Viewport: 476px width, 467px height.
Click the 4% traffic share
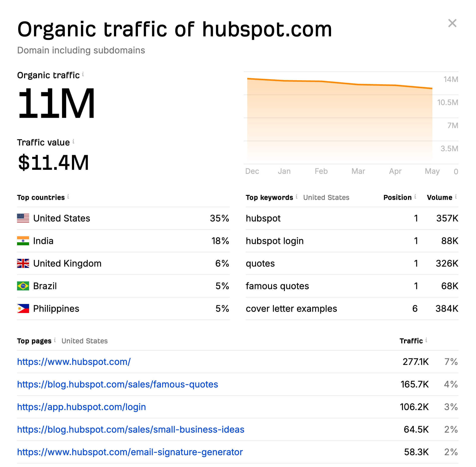(451, 384)
